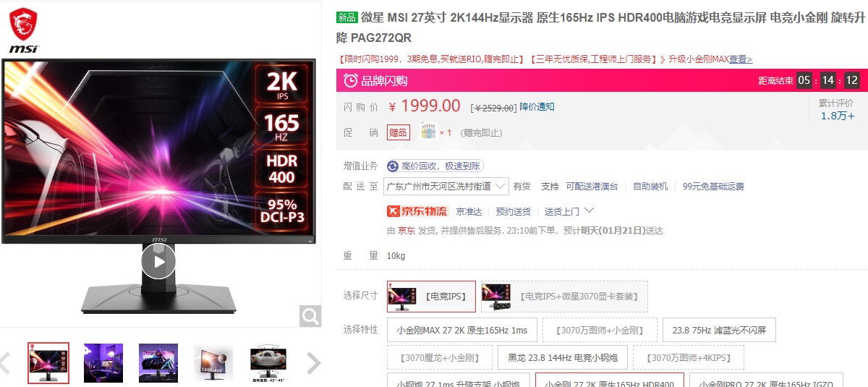Image resolution: width=868 pixels, height=387 pixels.
Task: Click the red flash price ¥1999.00
Action: [x=425, y=106]
